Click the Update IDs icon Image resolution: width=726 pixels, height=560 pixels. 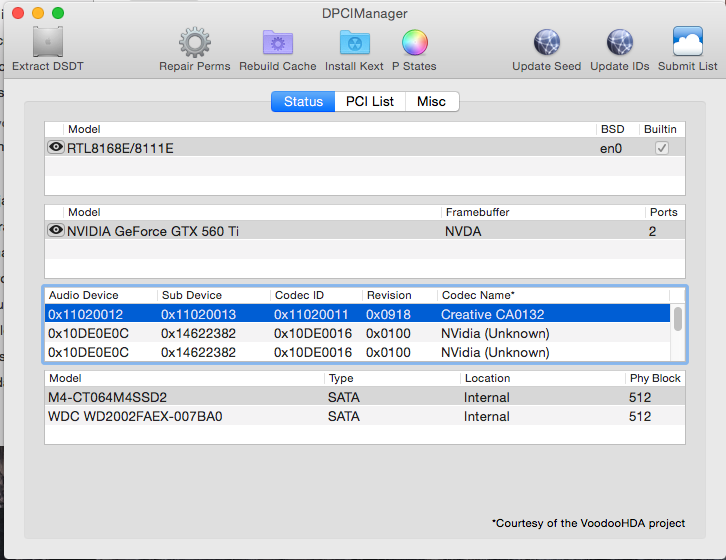point(619,43)
